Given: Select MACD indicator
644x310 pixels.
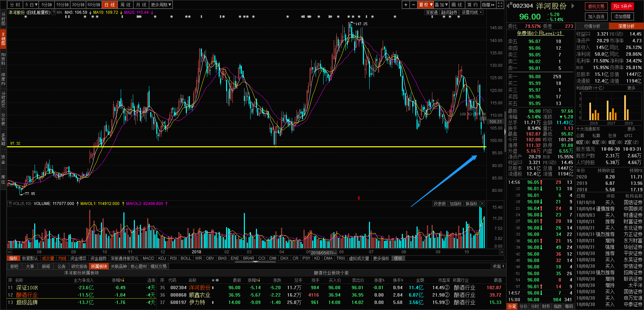Looking at the screenshot, I should click(x=148, y=258).
